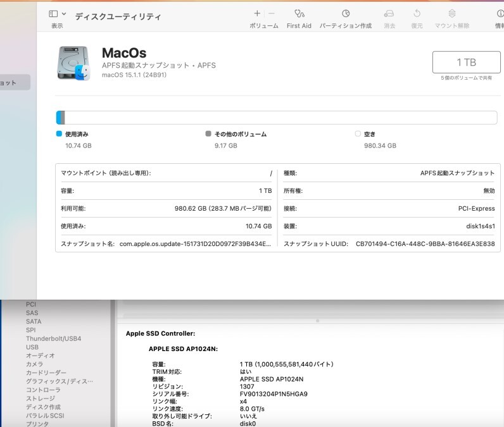Click the link speed 8.0 GT/s value

[252, 409]
